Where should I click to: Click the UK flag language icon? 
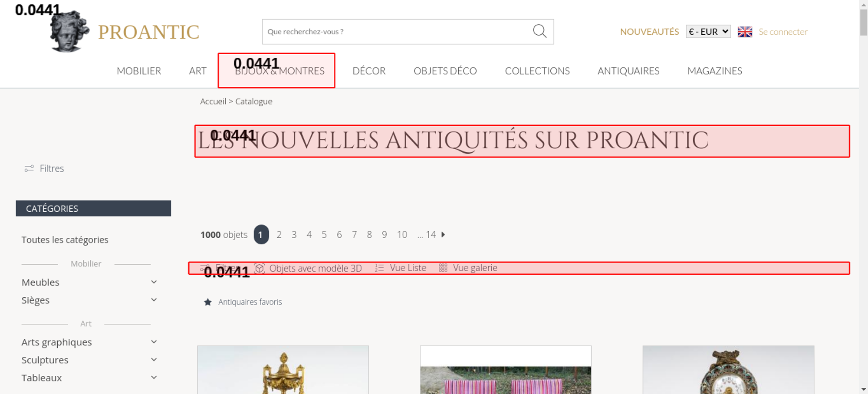(745, 32)
